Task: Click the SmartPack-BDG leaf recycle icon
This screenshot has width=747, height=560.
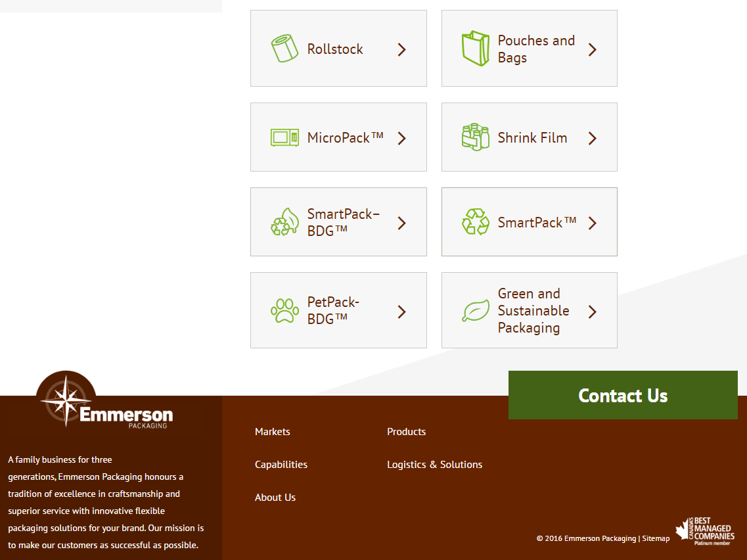Action: click(x=285, y=222)
